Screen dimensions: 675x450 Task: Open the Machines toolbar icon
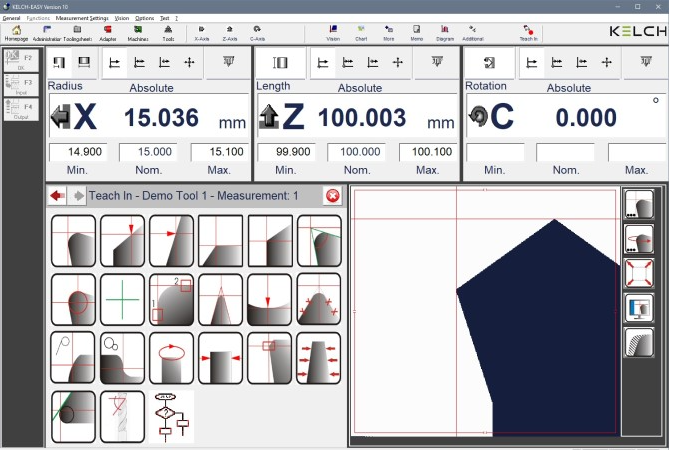[138, 33]
